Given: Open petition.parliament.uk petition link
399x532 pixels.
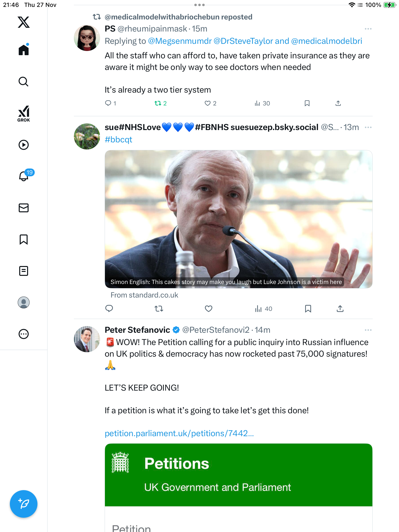Looking at the screenshot, I should [x=179, y=433].
